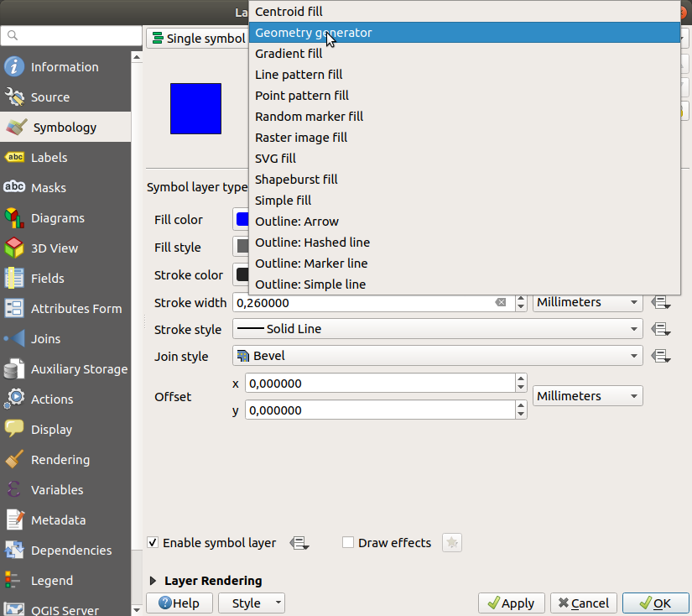
Task: Enable the Draw effects checkbox
Action: point(348,543)
